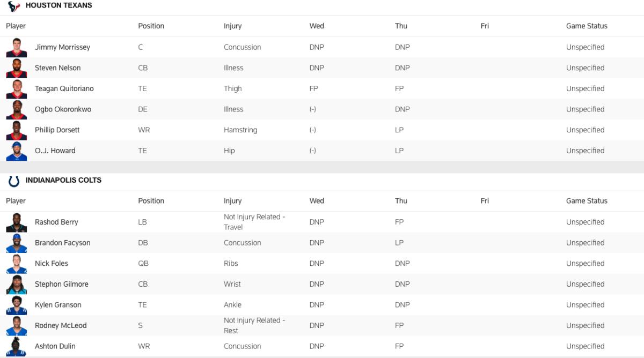Open O.J. Howard's player photo

coord(17,151)
